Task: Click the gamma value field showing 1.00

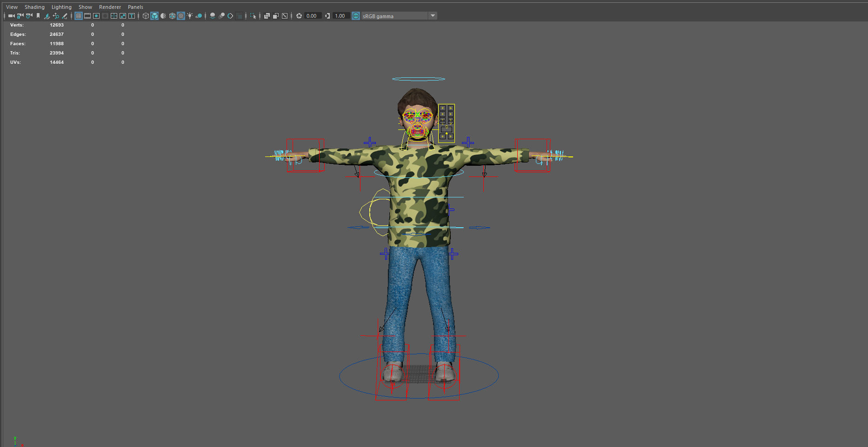Action: coord(340,15)
